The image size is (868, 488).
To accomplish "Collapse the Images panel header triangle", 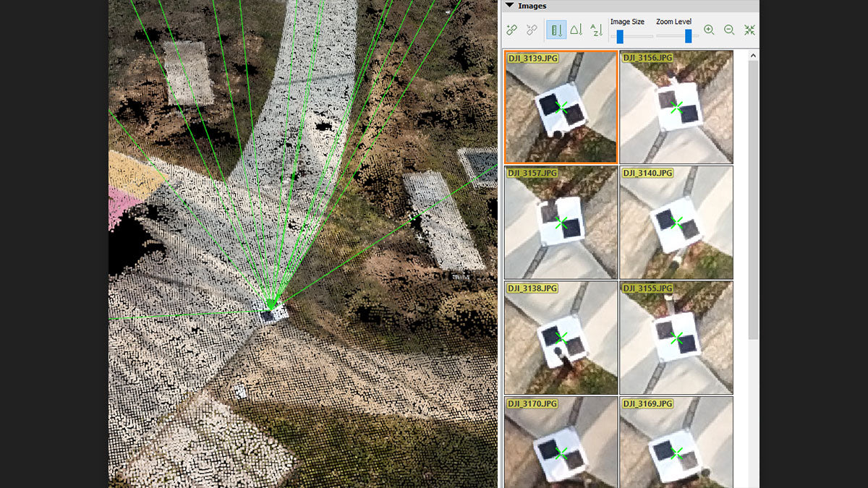I will click(511, 6).
